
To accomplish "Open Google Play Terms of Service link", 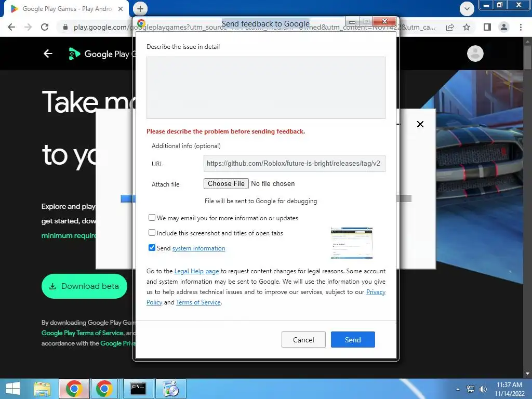I will coord(83,333).
